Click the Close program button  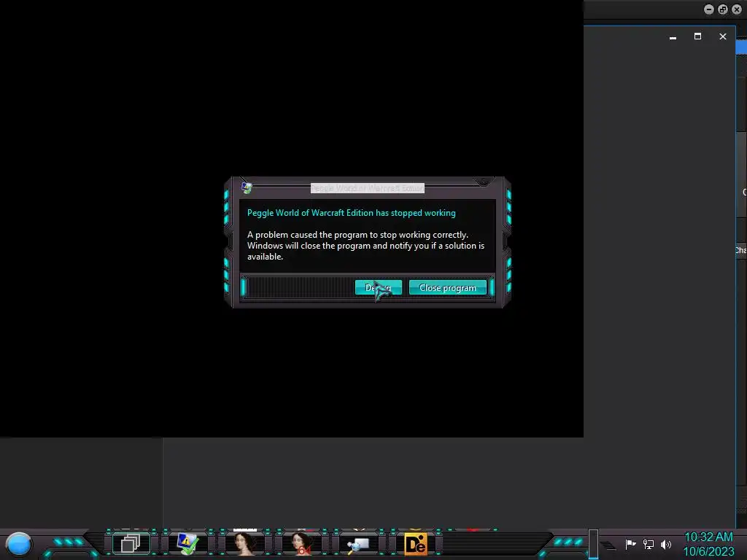click(447, 287)
